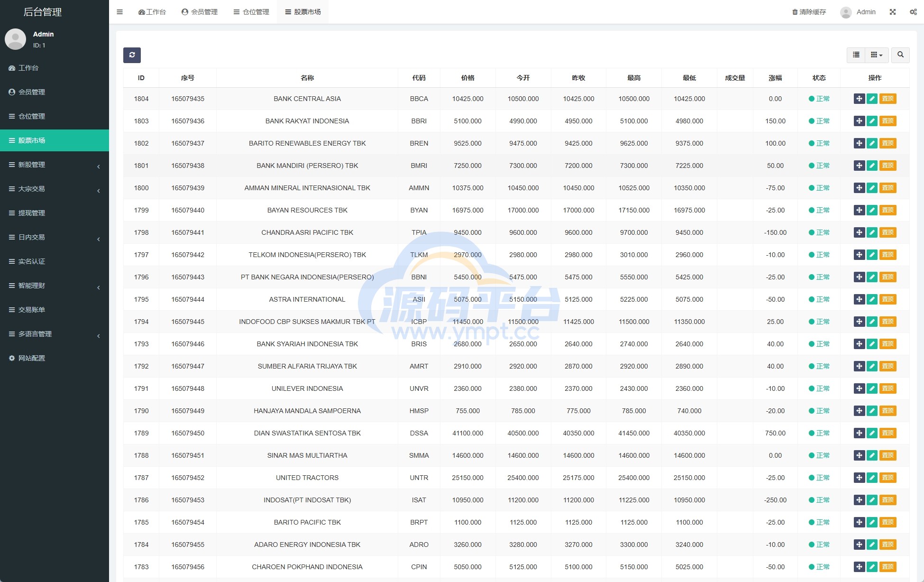Expand the 智能理财 sidebar menu
This screenshot has width=924, height=582.
[55, 286]
